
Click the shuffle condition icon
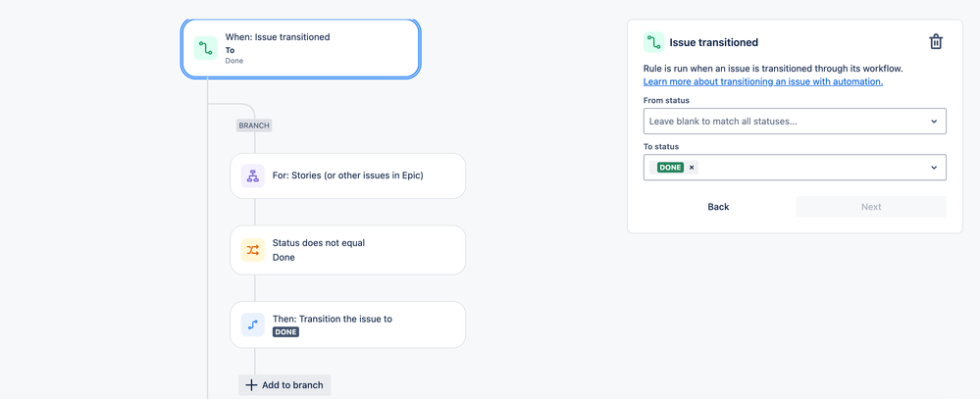coord(253,250)
